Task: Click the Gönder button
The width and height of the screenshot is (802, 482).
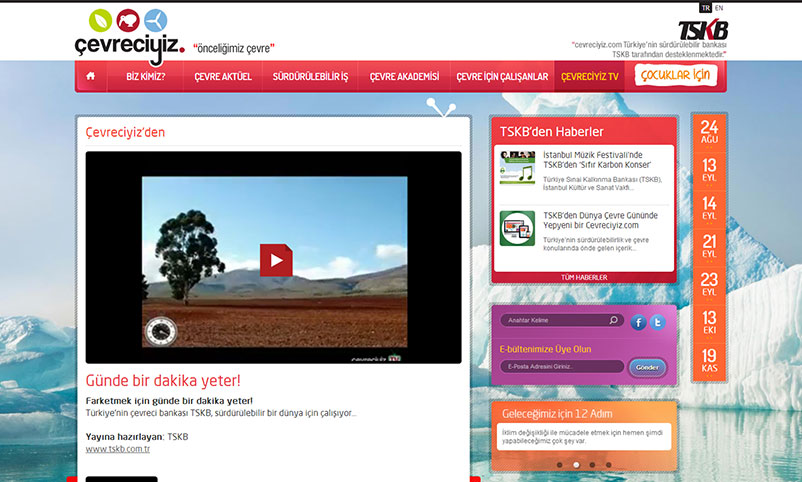Action: [647, 367]
